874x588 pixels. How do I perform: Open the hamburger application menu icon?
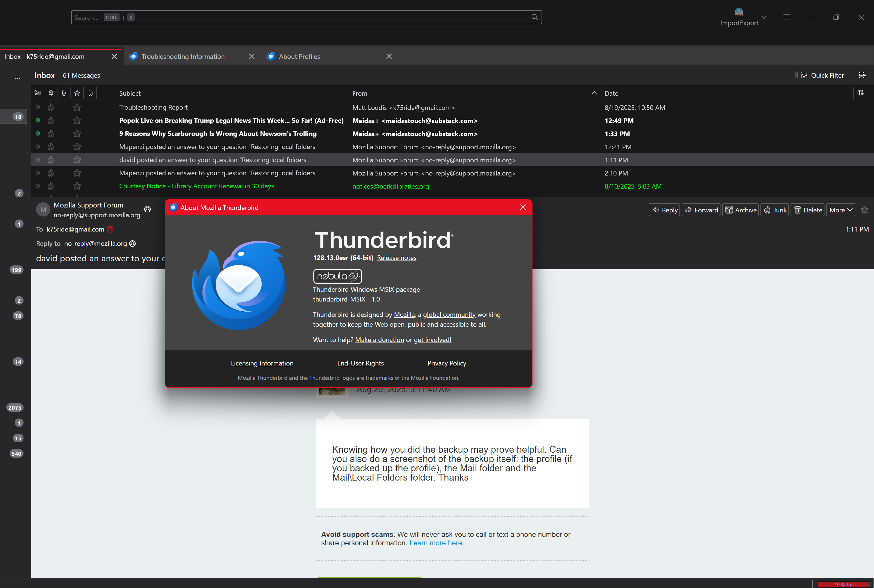point(786,17)
